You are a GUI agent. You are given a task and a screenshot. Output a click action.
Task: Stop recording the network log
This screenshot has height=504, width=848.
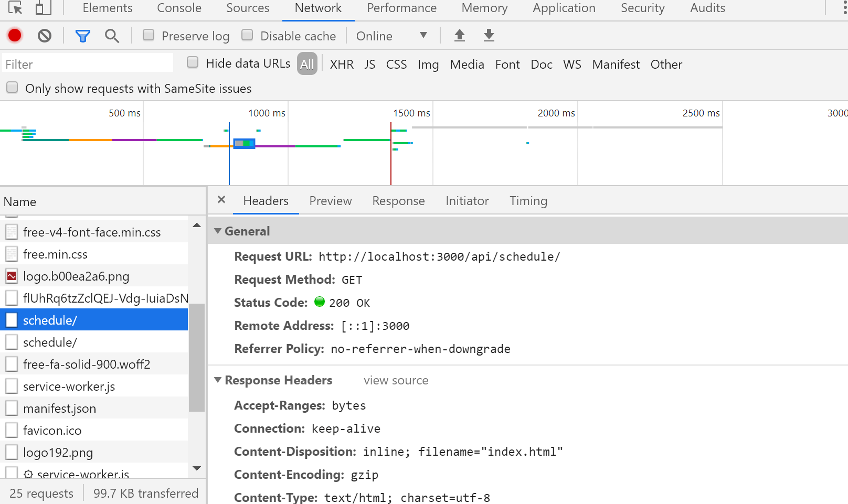[x=15, y=35]
